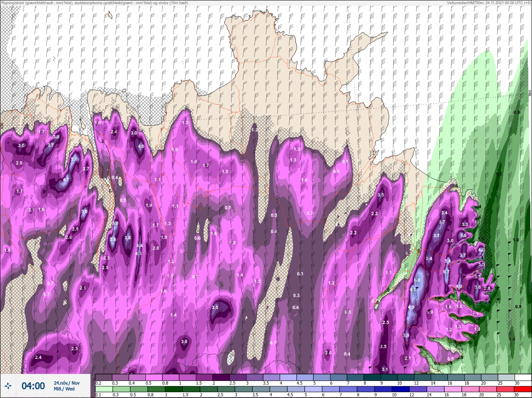532x398 pixels.
Task: Click the top-row legend swatch between 25 and 30
Action: point(507,378)
